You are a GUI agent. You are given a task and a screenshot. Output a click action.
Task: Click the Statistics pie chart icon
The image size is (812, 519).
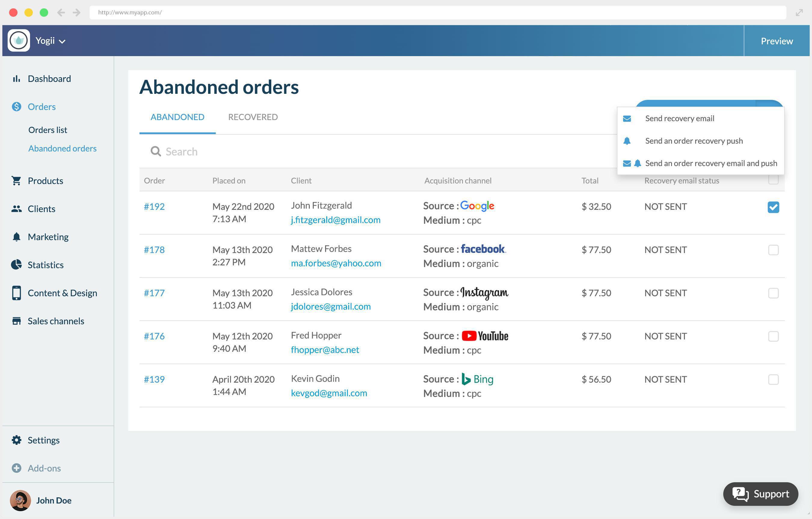[16, 265]
